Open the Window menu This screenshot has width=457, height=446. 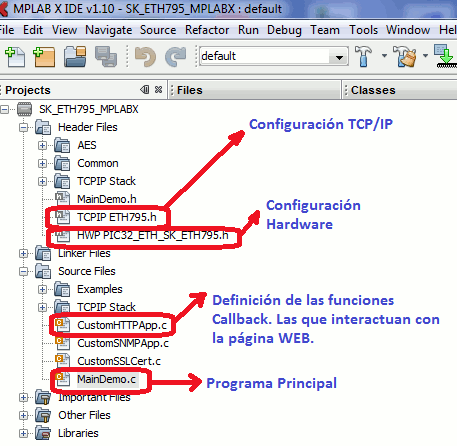point(408,30)
